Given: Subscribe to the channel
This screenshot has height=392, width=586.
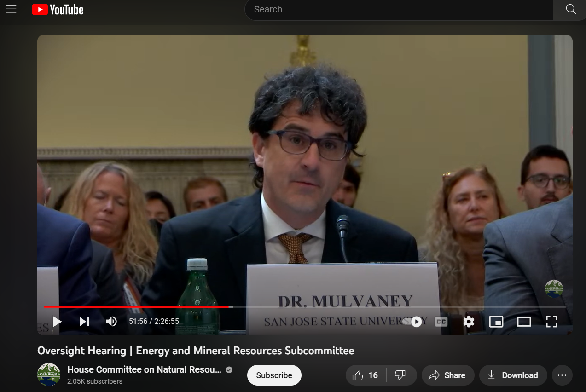Looking at the screenshot, I should (x=274, y=375).
